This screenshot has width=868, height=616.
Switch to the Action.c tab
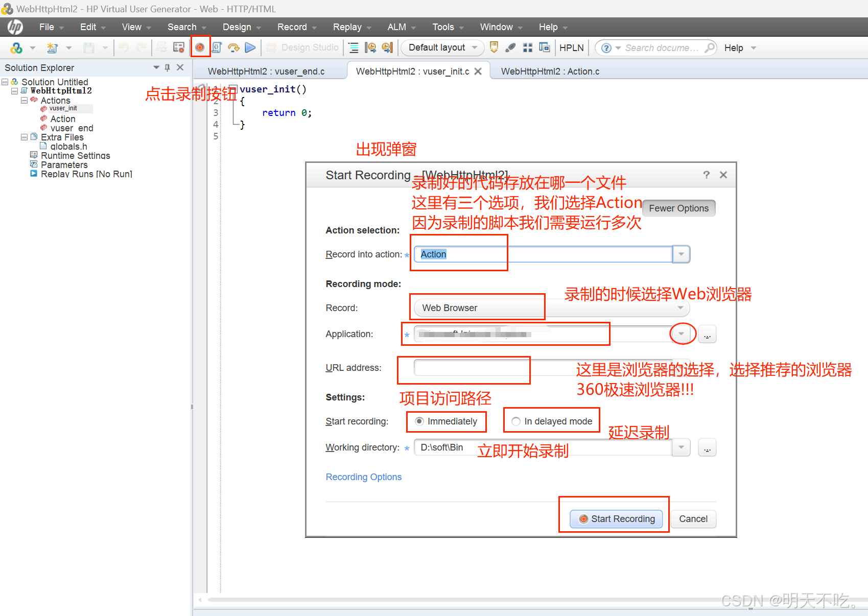tap(550, 72)
